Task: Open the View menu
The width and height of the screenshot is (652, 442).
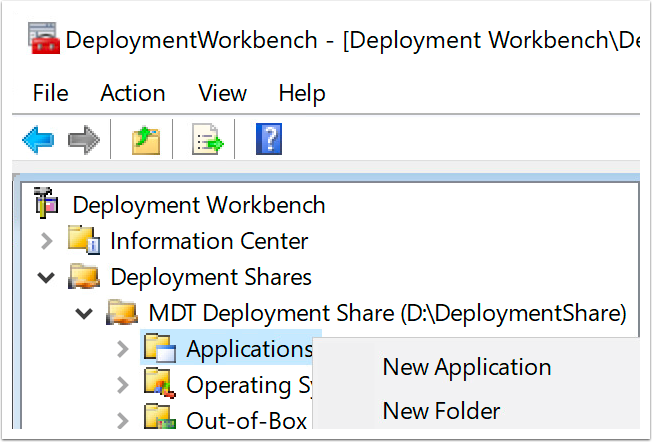Action: pos(222,93)
